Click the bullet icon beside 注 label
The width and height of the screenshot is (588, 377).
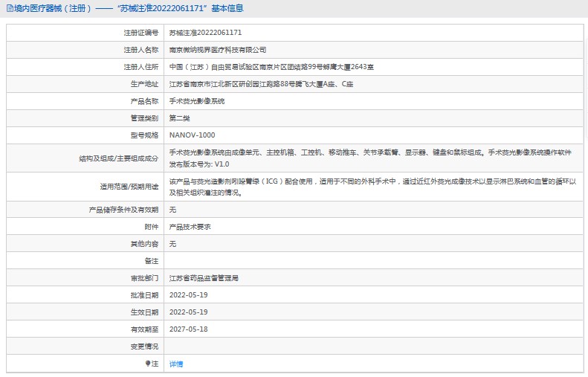coord(148,364)
